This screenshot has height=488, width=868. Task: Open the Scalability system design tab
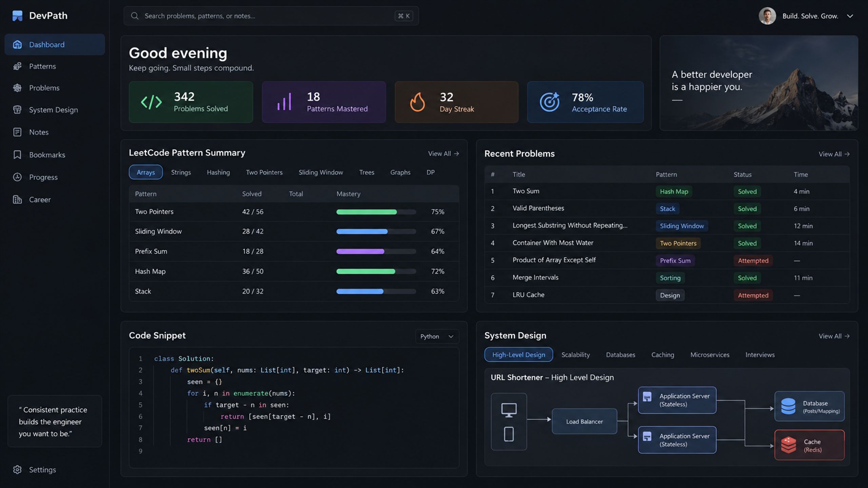click(576, 355)
